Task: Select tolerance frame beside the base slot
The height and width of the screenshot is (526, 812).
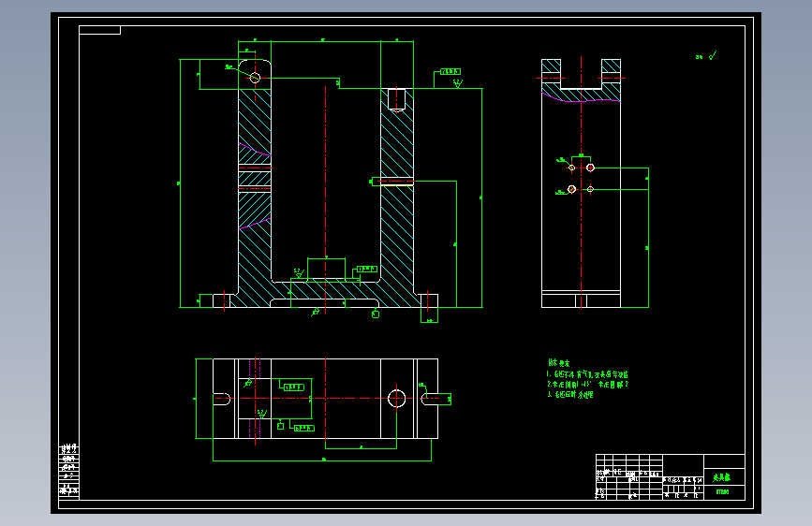Action: (366, 270)
